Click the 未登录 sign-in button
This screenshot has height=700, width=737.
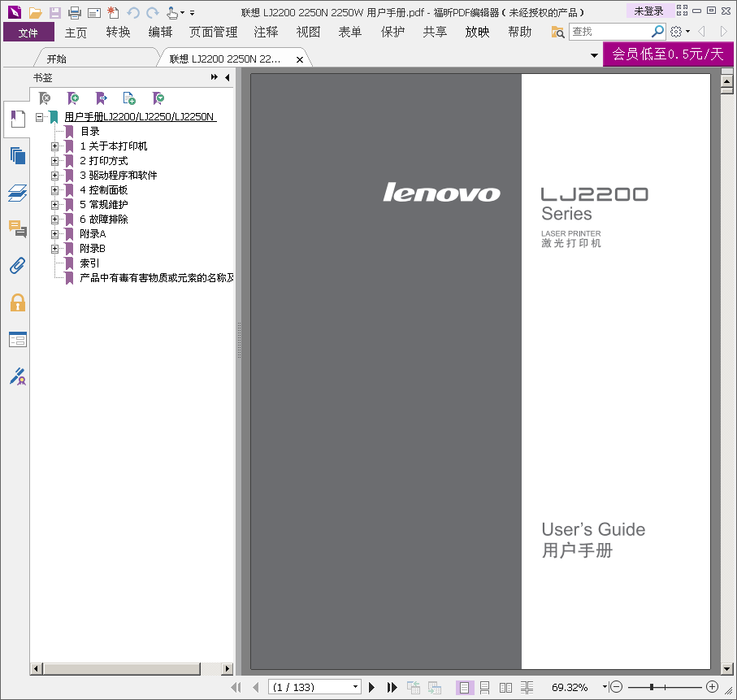coord(648,11)
